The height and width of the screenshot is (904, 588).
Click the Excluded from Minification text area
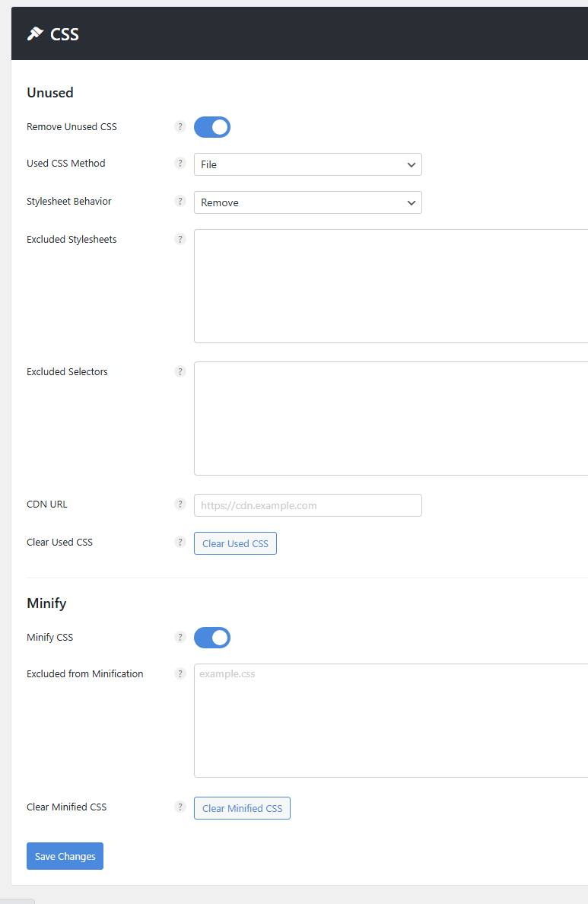[x=380, y=719]
